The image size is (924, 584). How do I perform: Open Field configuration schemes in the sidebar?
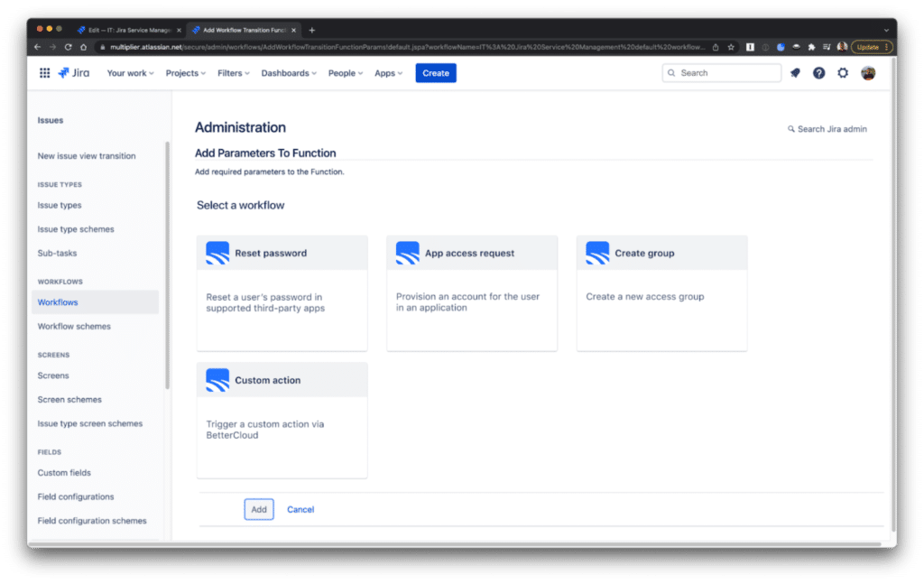coord(92,521)
